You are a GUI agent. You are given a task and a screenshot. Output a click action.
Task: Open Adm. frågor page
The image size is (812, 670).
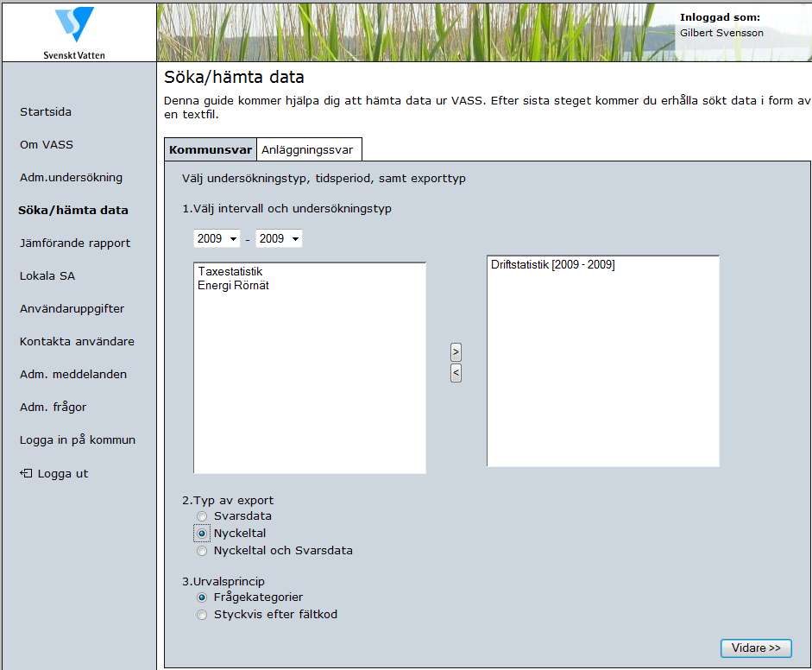click(x=53, y=408)
